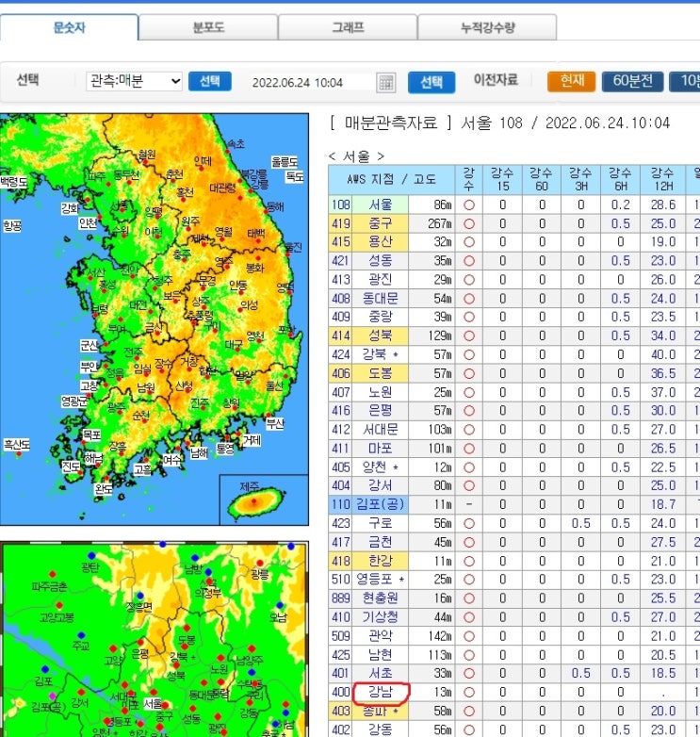Open station link 한강
Screen dimensions: 700x737
click(380, 561)
